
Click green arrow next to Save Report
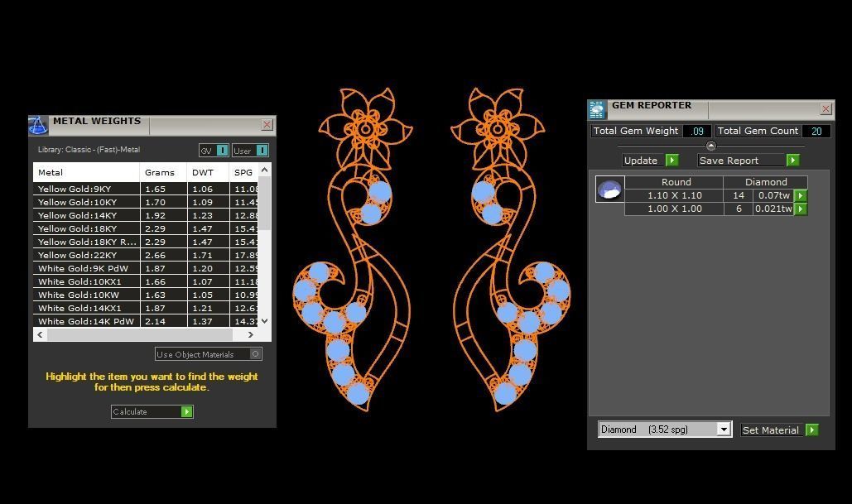click(792, 161)
